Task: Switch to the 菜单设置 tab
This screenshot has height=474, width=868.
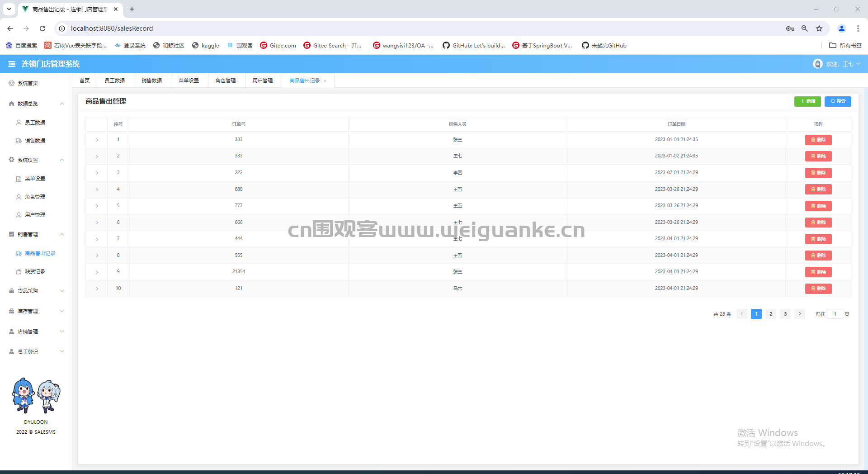Action: (x=189, y=81)
